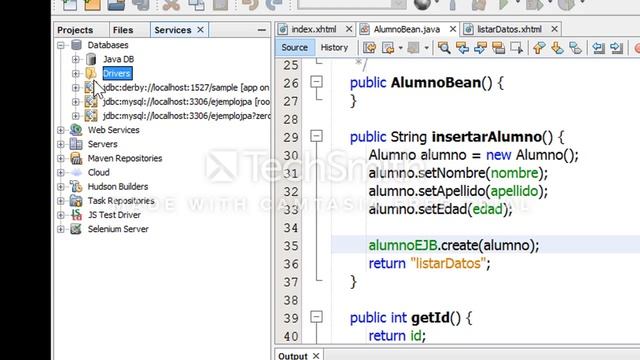Place cursor on alumnoEJB.create(alumno) line
This screenshot has width=640, height=360.
tap(453, 245)
